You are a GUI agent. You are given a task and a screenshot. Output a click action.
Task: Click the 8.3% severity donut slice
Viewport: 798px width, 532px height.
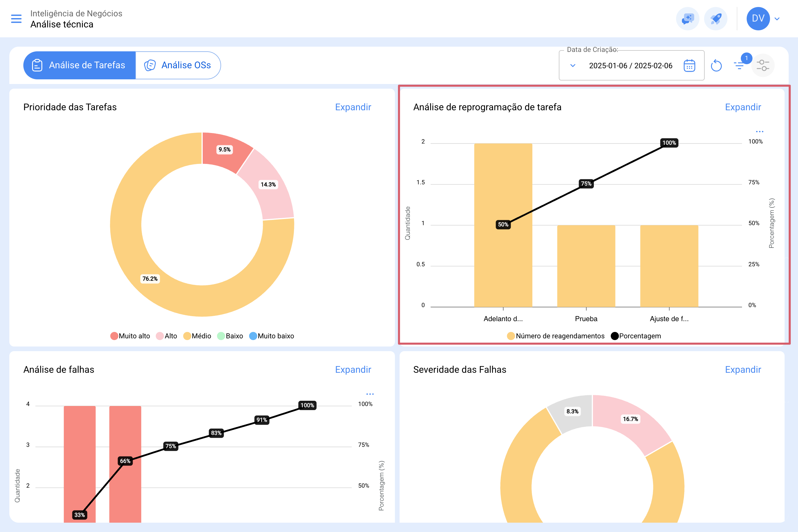coord(572,412)
